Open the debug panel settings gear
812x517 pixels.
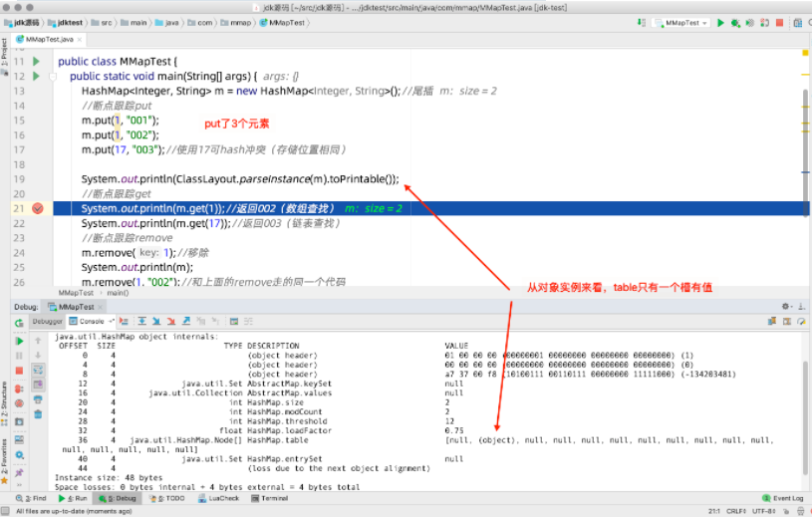(x=785, y=307)
